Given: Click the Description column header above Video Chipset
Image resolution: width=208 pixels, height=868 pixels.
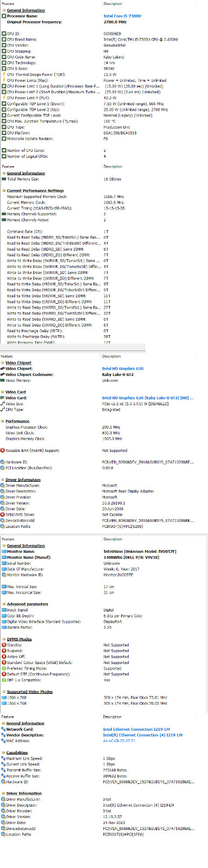Looking at the screenshot, I should [111, 356].
